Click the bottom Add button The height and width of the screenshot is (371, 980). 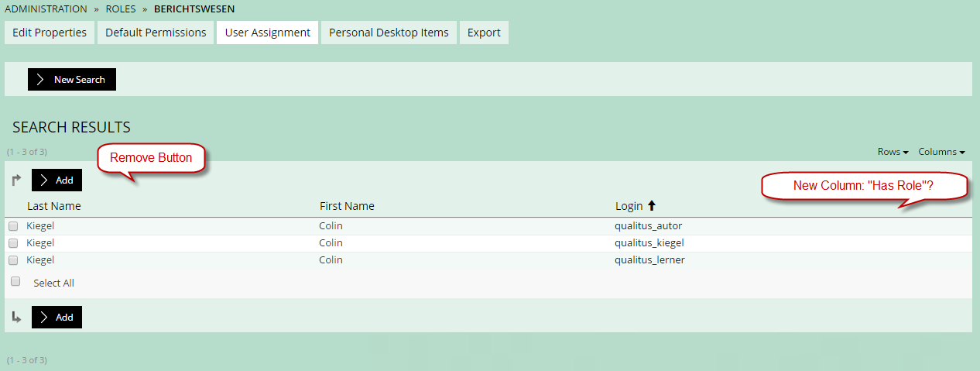pyautogui.click(x=57, y=317)
